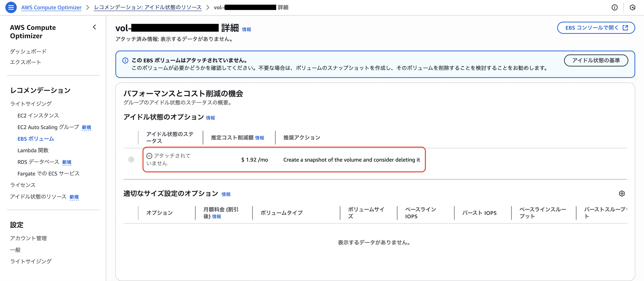Image resolution: width=644 pixels, height=281 pixels.
Task: Click the アイドル状態のステータス column header
Action: coord(170,137)
